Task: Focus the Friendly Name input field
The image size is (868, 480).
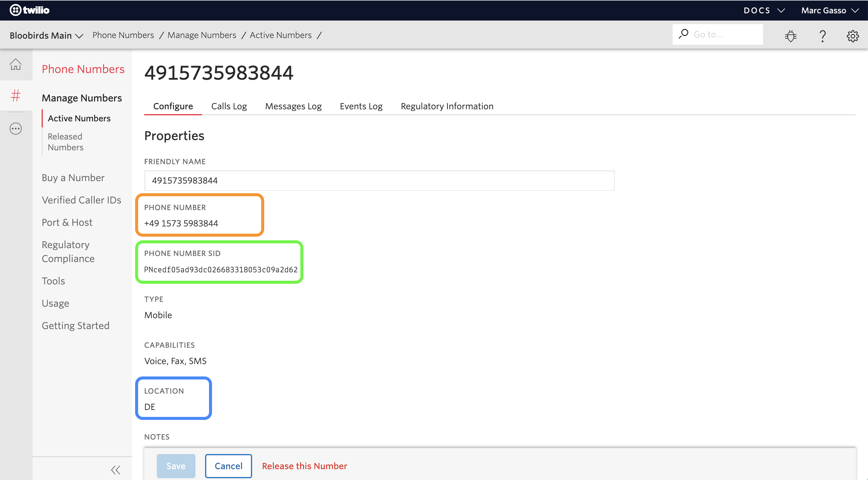Action: pyautogui.click(x=379, y=181)
